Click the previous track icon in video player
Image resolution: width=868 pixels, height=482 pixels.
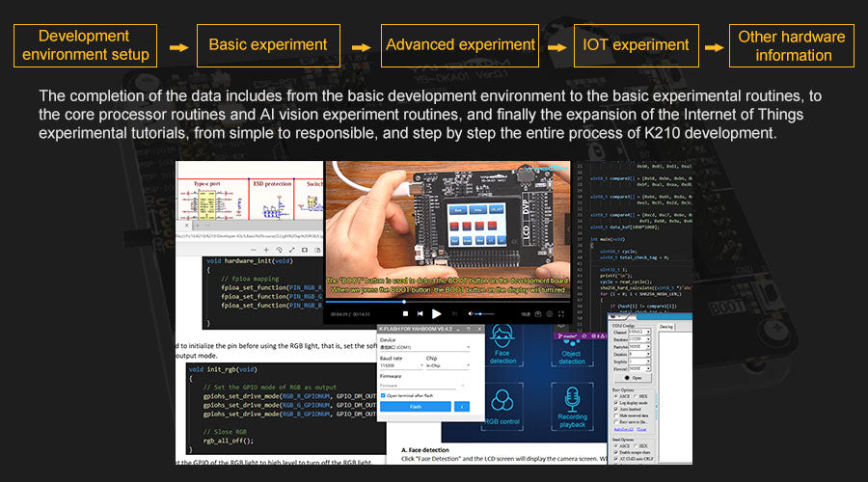pos(421,313)
